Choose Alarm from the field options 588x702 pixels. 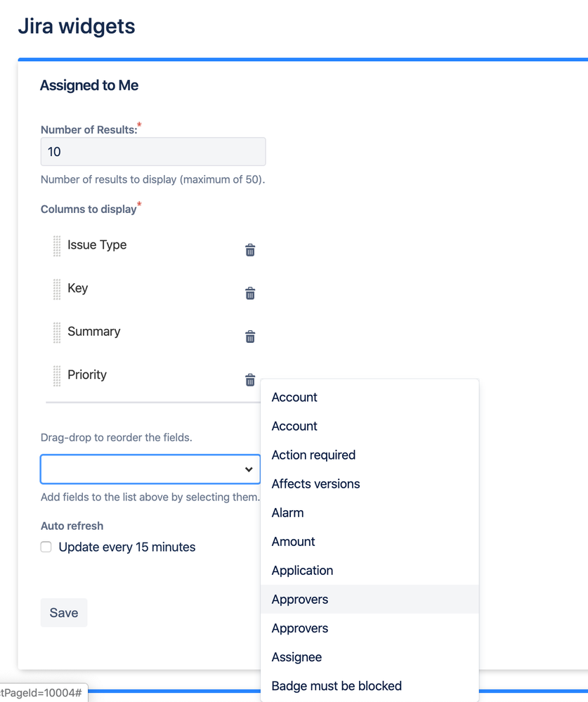(370, 512)
